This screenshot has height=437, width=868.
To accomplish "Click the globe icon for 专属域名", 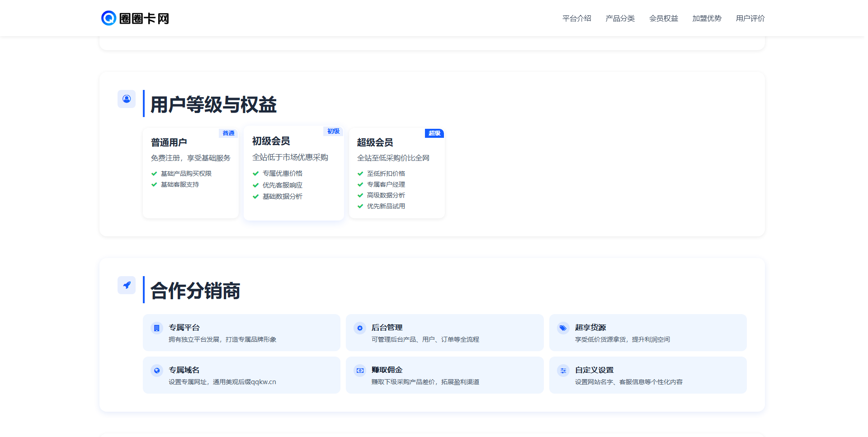I will (157, 370).
